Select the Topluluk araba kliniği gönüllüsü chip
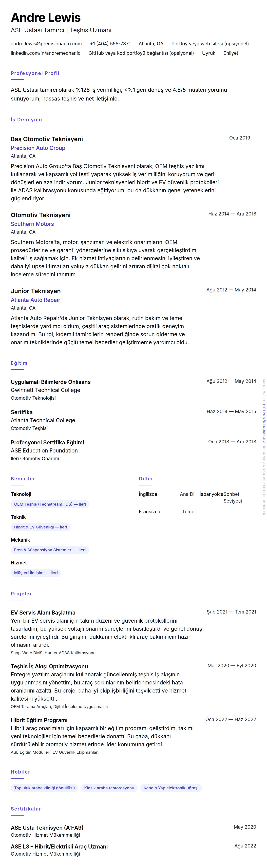This screenshot has height=868, width=267. pyautogui.click(x=45, y=788)
